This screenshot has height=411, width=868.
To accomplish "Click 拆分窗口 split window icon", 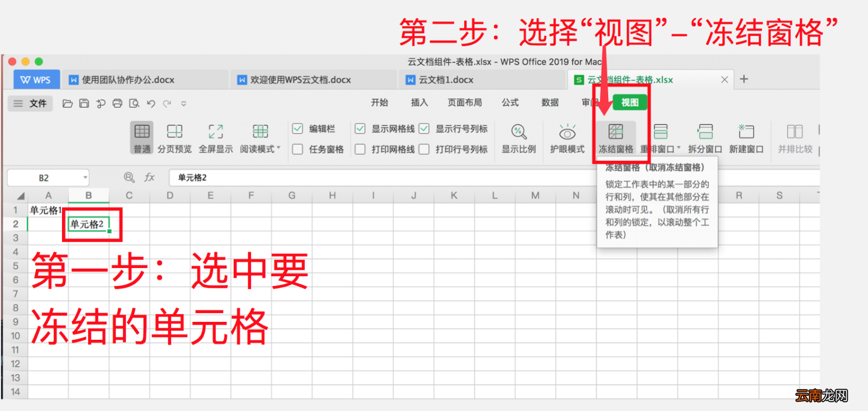I will coord(705,138).
